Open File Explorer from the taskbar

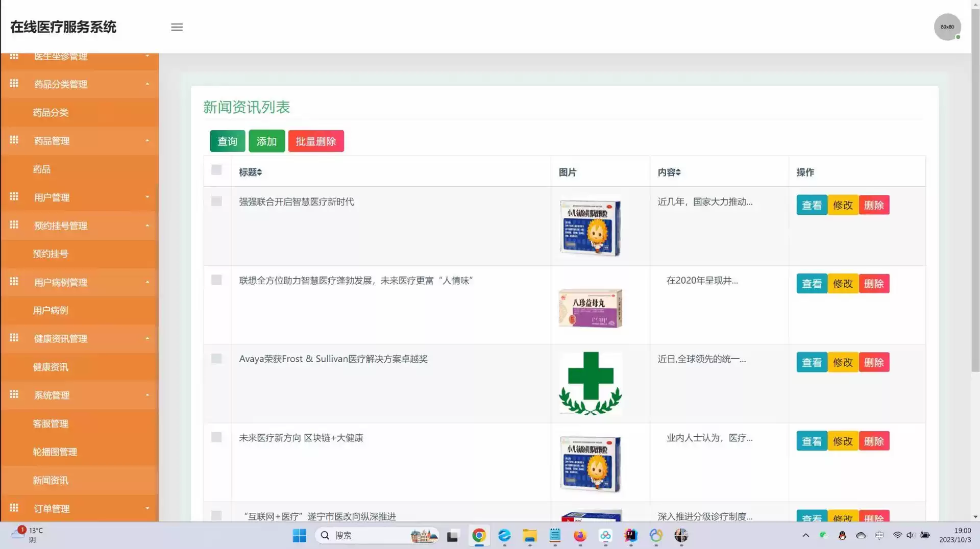530,535
